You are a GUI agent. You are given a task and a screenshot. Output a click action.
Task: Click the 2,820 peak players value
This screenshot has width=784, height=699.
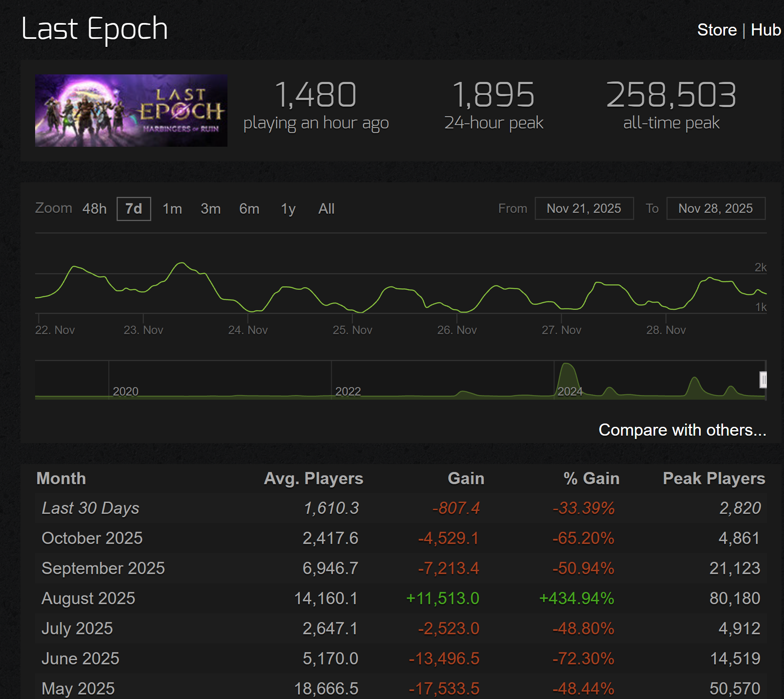[740, 508]
